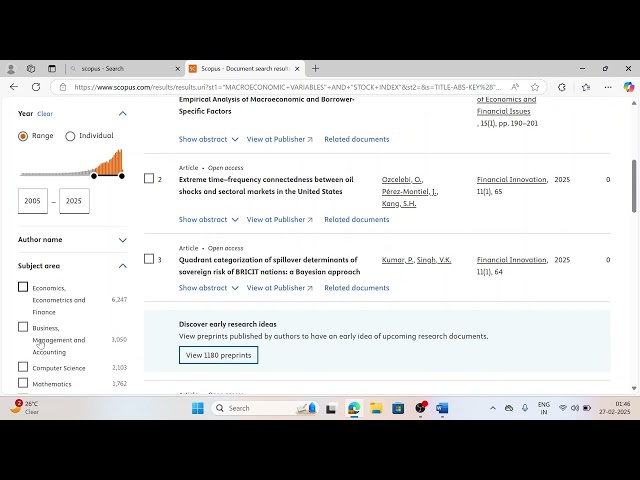Open the favorites list icon
640x480 pixels.
pos(586,87)
